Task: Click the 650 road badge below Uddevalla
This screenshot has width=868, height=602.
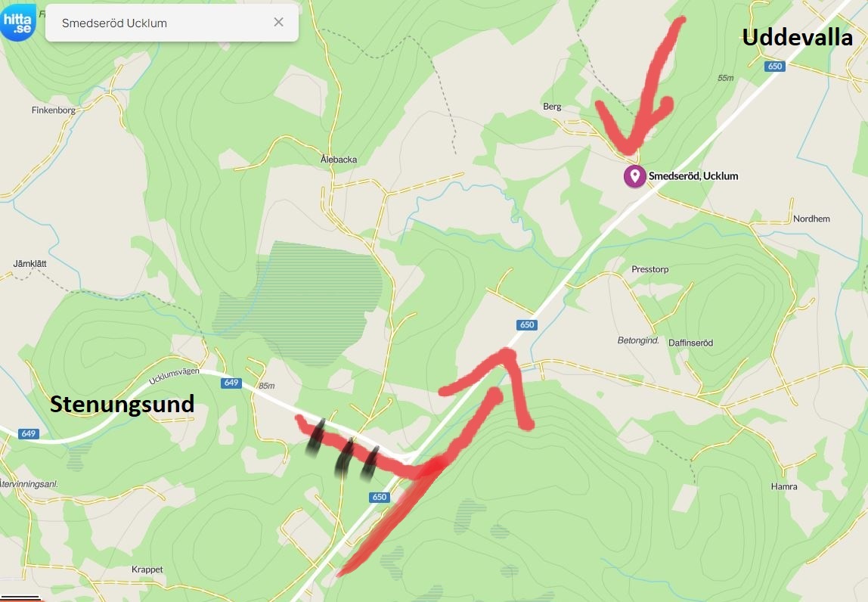Action: coord(774,67)
